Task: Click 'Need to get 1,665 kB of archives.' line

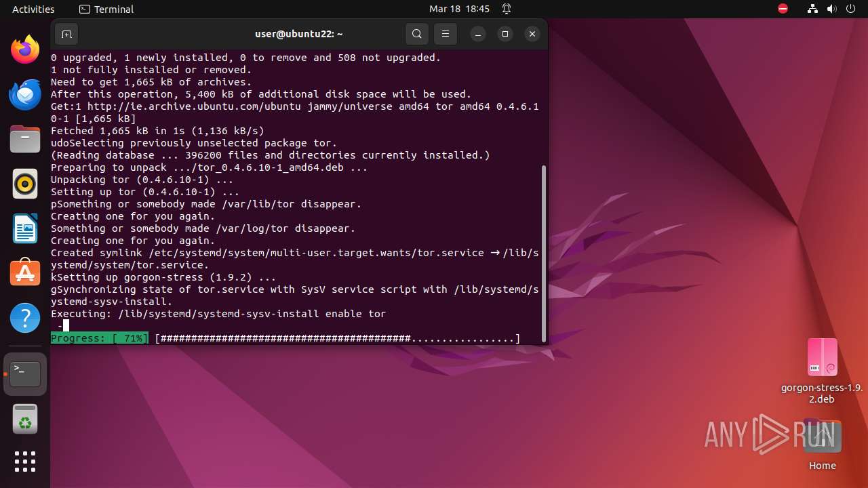Action: coord(151,82)
